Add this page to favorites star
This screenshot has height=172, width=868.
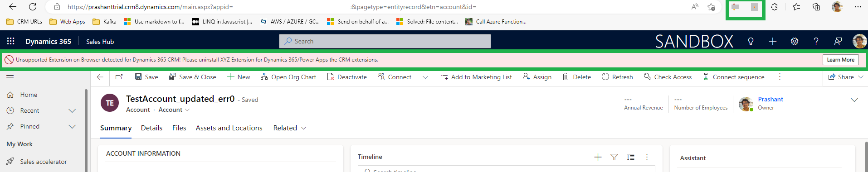tap(711, 7)
